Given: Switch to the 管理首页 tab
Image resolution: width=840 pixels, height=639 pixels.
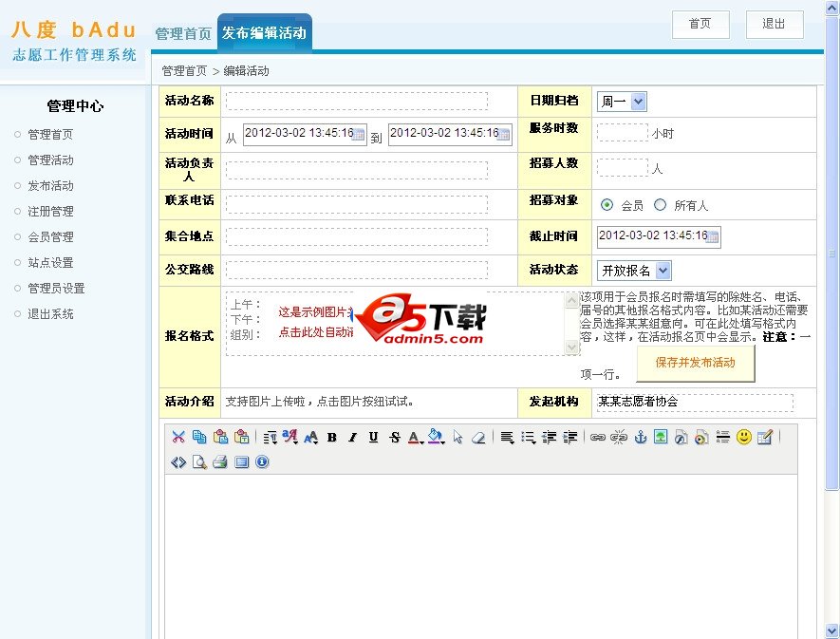Looking at the screenshot, I should [x=183, y=33].
